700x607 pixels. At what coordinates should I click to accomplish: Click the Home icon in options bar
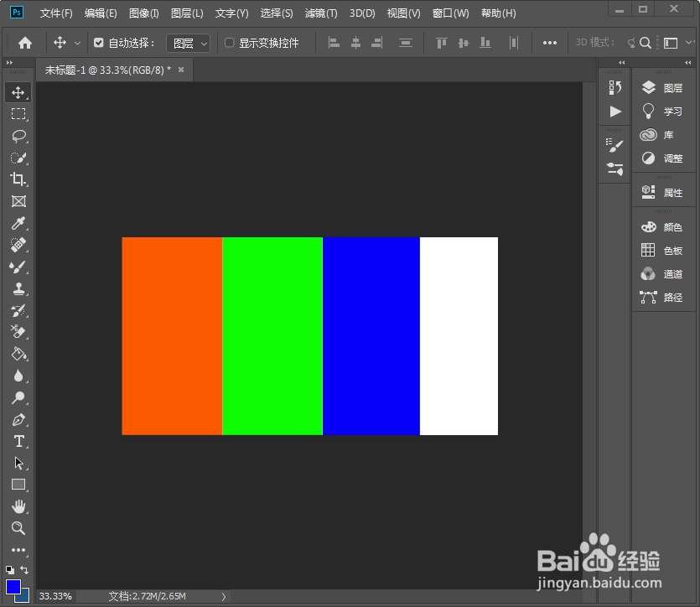pos(25,43)
